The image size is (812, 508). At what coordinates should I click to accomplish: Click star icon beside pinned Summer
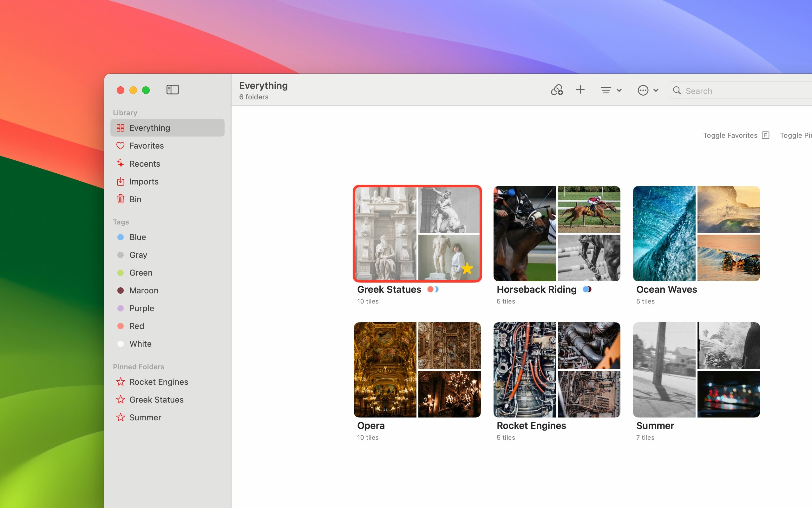point(121,417)
